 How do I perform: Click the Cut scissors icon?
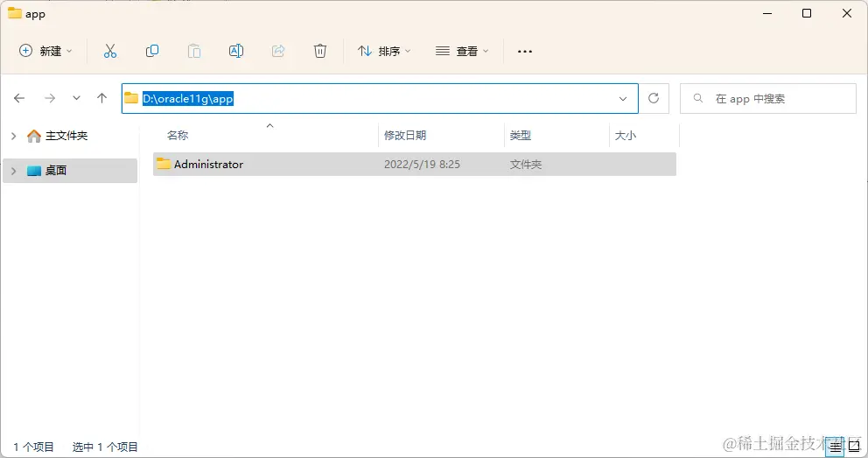[109, 51]
